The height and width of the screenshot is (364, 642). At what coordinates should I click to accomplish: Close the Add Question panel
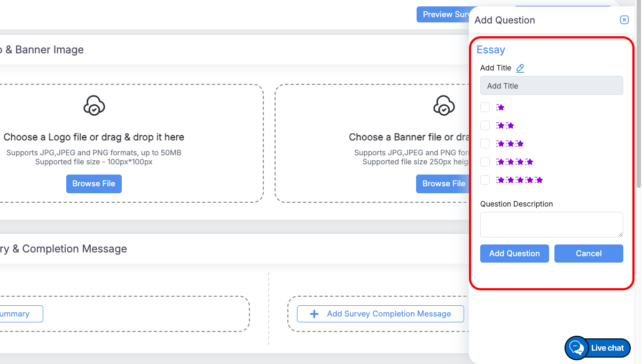coord(624,20)
